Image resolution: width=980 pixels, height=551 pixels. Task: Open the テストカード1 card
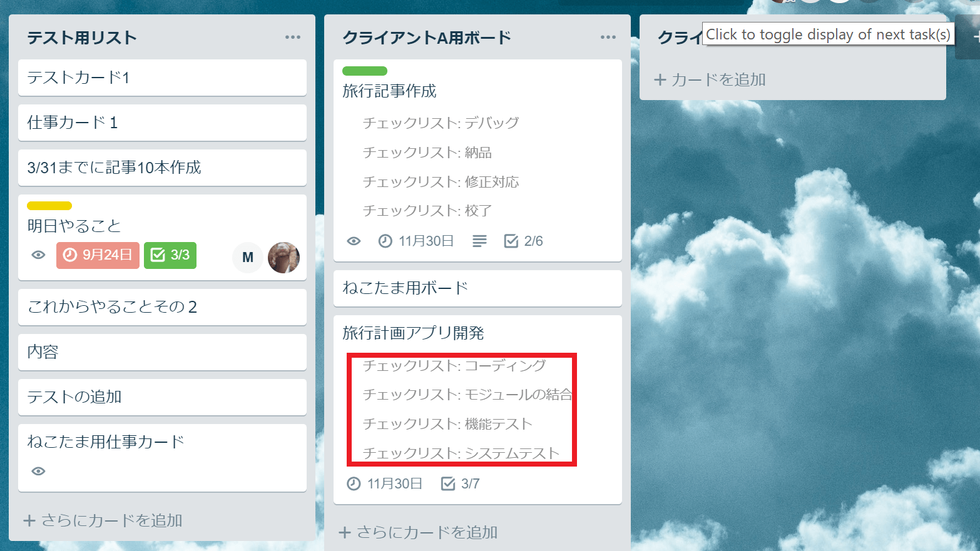(162, 78)
